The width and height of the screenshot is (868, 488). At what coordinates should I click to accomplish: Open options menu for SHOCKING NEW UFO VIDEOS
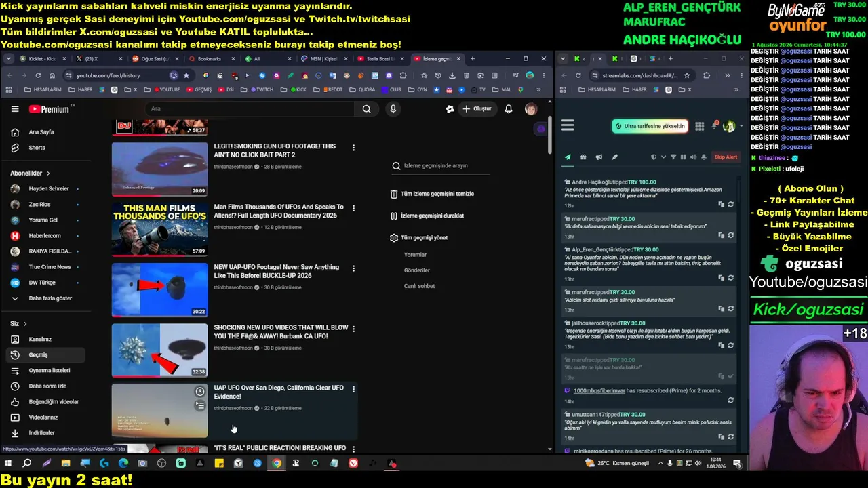point(353,329)
